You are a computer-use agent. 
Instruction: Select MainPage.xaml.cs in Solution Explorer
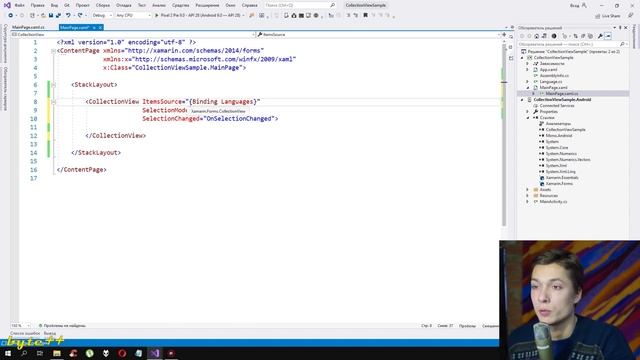(x=562, y=94)
